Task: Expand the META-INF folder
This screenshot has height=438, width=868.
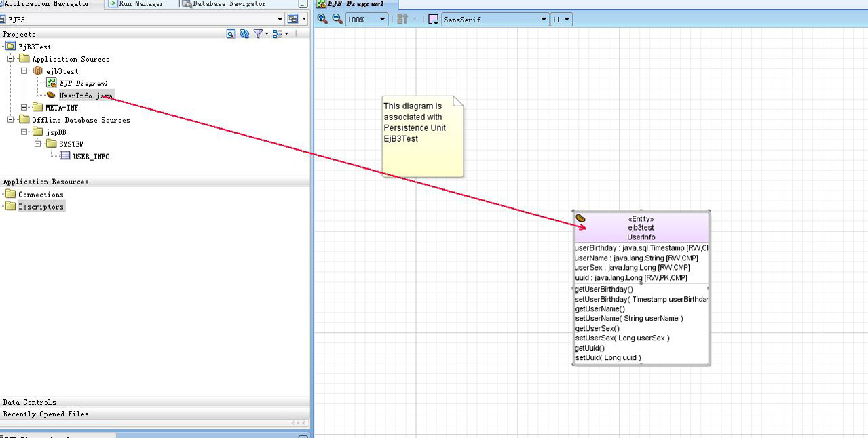Action: tap(24, 107)
